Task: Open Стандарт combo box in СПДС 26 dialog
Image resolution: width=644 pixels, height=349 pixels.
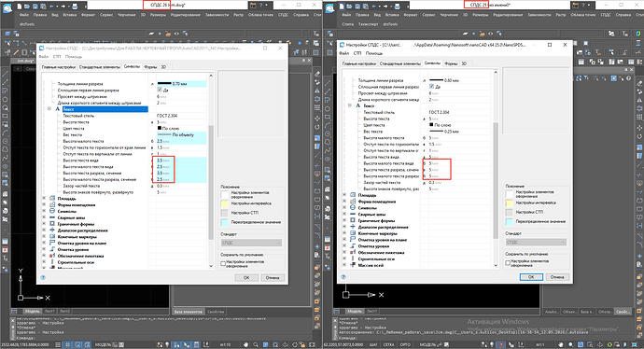Action: point(251,243)
